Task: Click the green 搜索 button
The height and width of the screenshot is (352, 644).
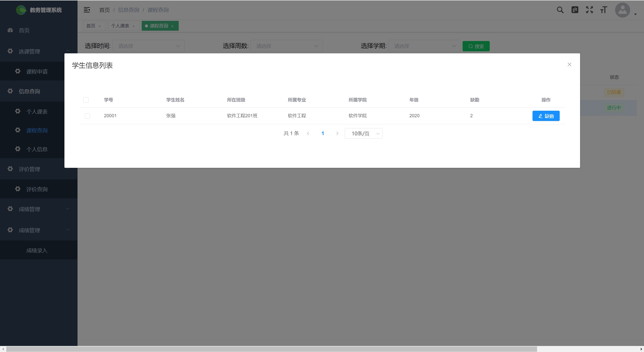Action: tap(476, 46)
